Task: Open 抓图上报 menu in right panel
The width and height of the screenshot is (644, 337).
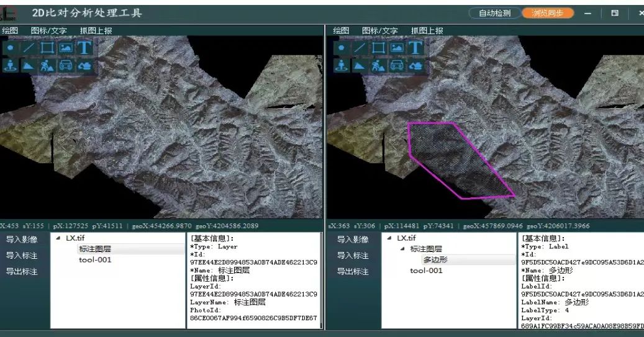Action: 427,30
